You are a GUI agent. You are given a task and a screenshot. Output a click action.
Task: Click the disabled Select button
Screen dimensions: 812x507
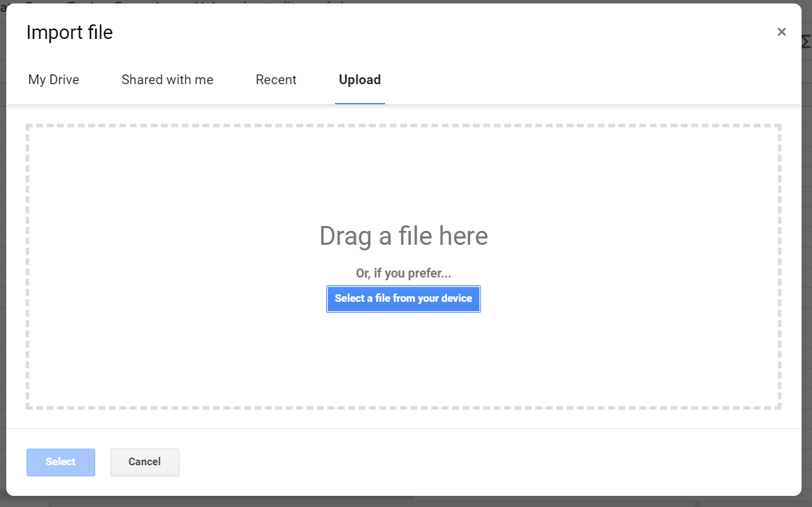coord(60,462)
